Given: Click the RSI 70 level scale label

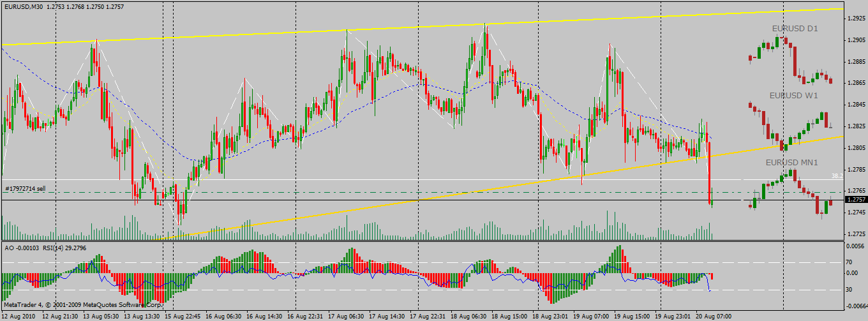Looking at the screenshot, I should click(850, 262).
